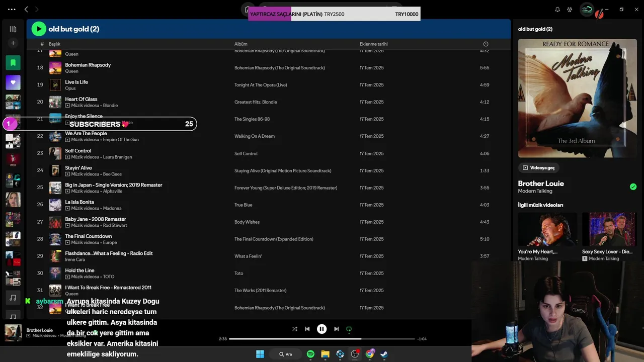644x362 pixels.
Task: Open the friend activity icon
Action: (x=570, y=9)
